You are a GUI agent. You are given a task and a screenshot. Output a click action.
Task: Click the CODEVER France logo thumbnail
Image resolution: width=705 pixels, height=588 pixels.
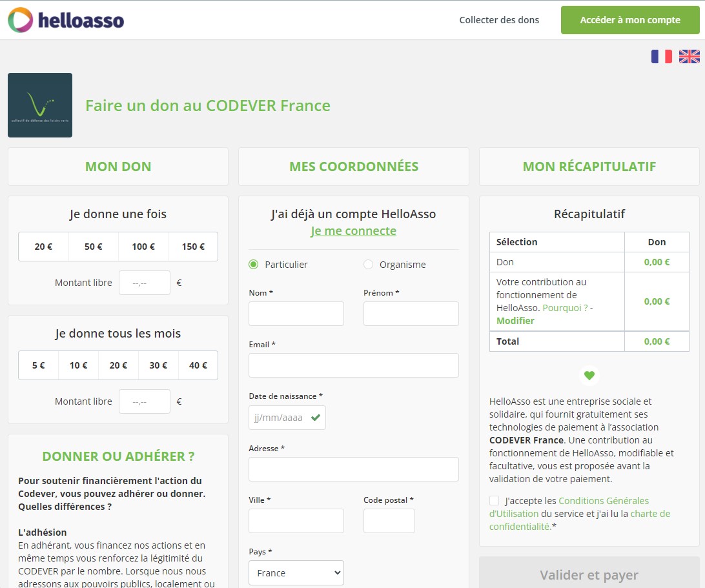[x=40, y=105]
